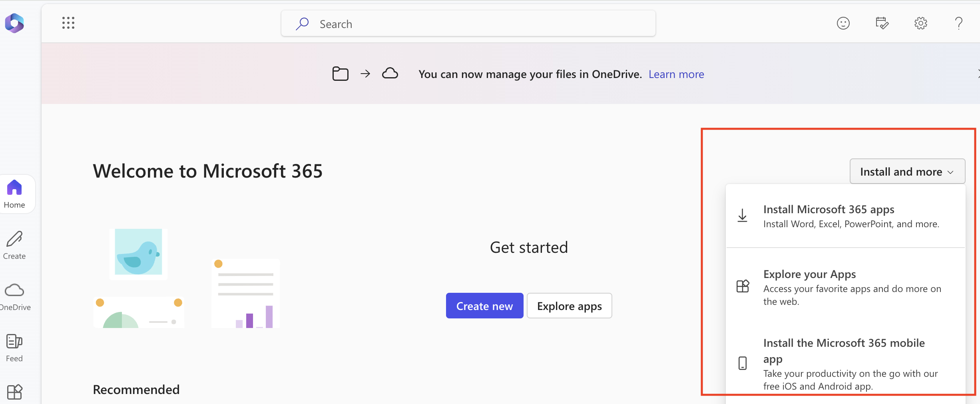Select Install Microsoft 365 apps option
Viewport: 980px width, 404px height.
pos(846,216)
